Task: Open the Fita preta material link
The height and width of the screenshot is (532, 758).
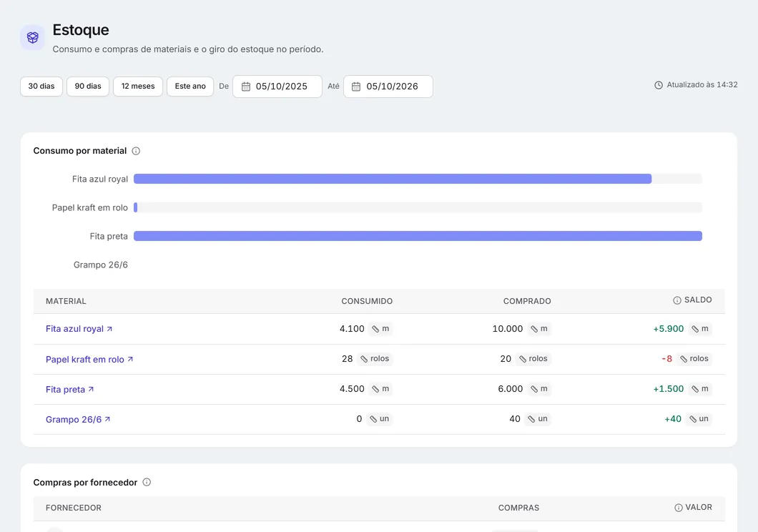Action: (x=65, y=390)
